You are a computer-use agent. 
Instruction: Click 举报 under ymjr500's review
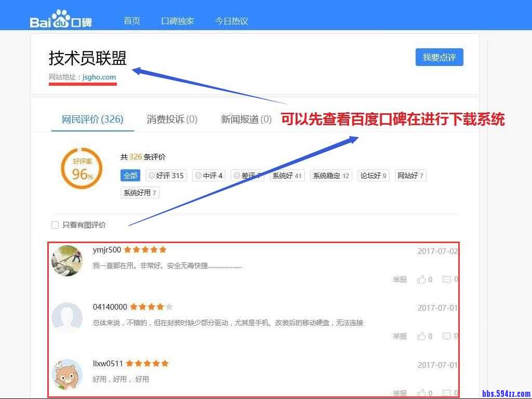pos(400,280)
